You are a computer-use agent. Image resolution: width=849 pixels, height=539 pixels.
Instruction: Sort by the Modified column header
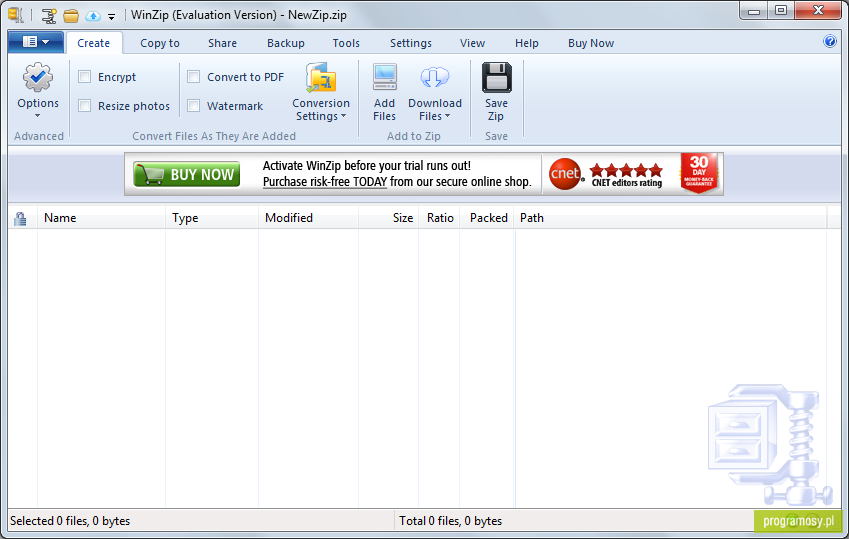click(308, 218)
